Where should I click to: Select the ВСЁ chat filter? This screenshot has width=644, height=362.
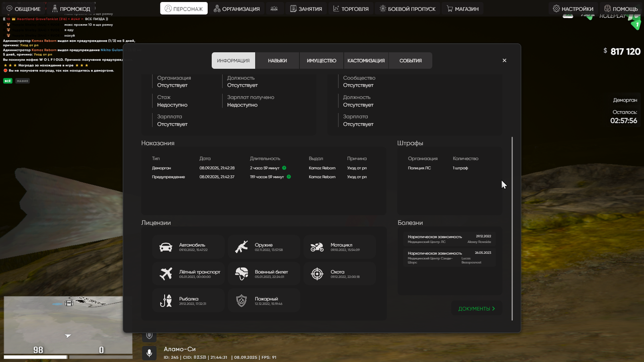(8, 80)
